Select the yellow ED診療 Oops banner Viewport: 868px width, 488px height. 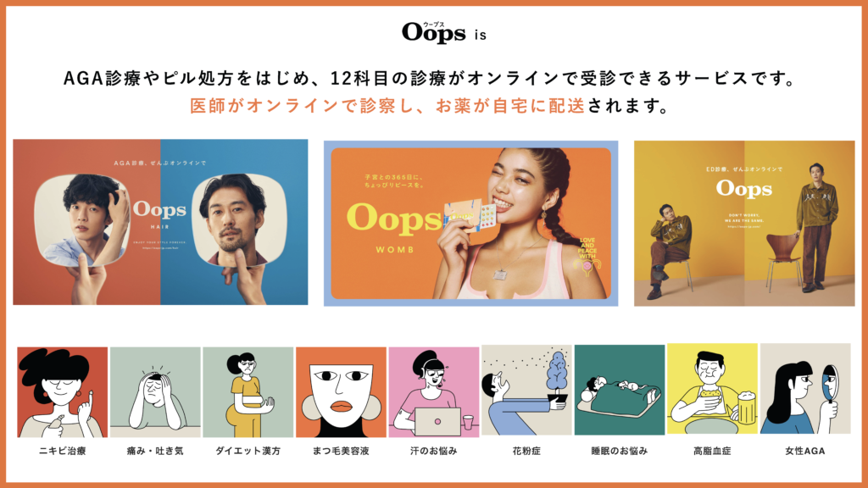click(x=744, y=223)
